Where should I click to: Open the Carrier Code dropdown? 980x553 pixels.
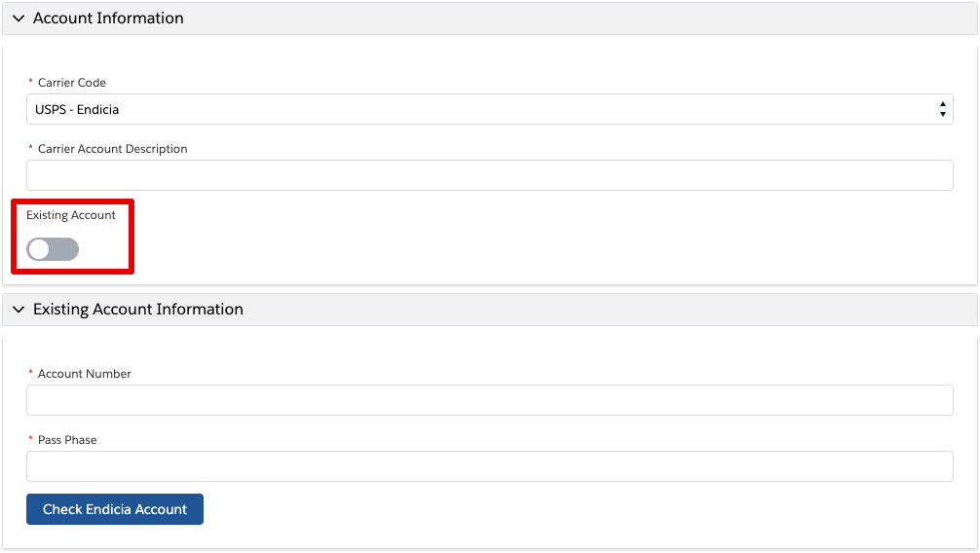[x=489, y=109]
